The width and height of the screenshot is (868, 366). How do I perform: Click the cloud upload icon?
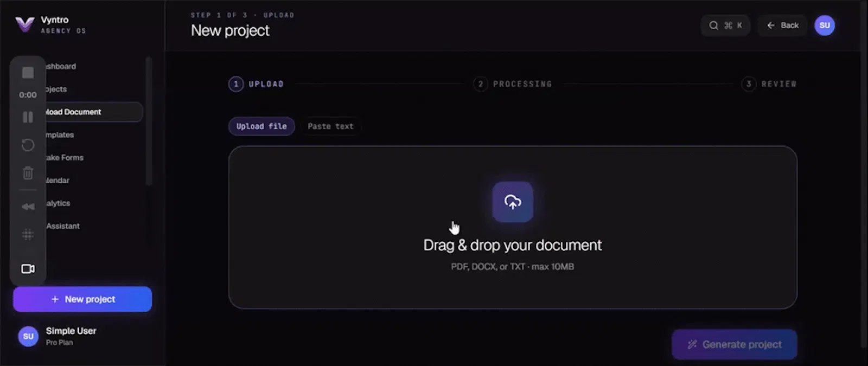pos(513,202)
